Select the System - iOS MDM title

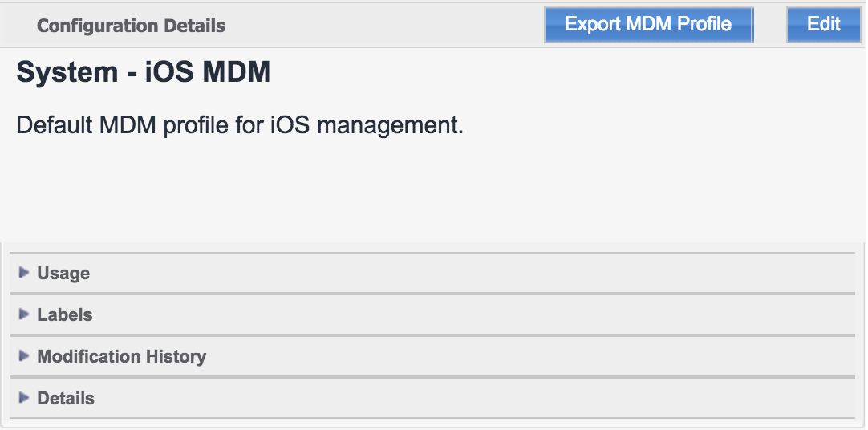[x=144, y=73]
